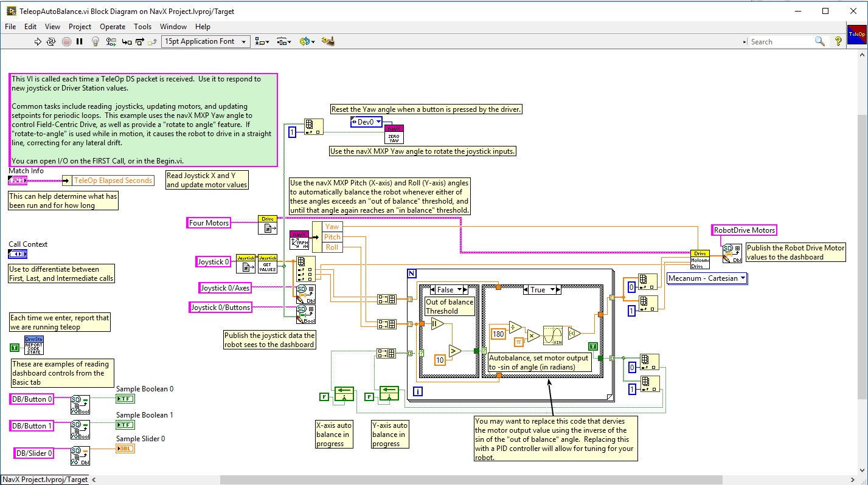Image resolution: width=868 pixels, height=485 pixels.
Task: Select the feedback node above X-axis auto balance
Action: 344,394
